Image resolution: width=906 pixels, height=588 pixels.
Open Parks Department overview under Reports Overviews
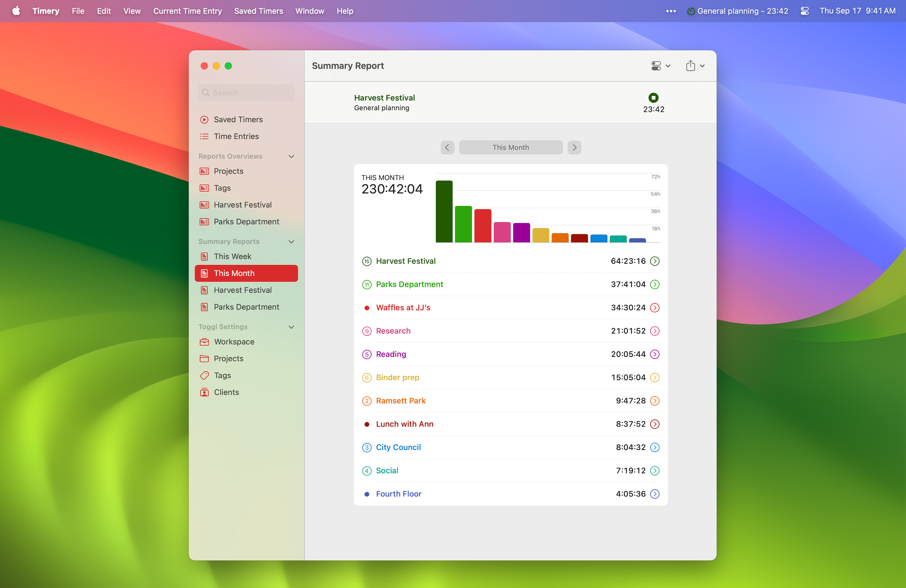click(246, 221)
